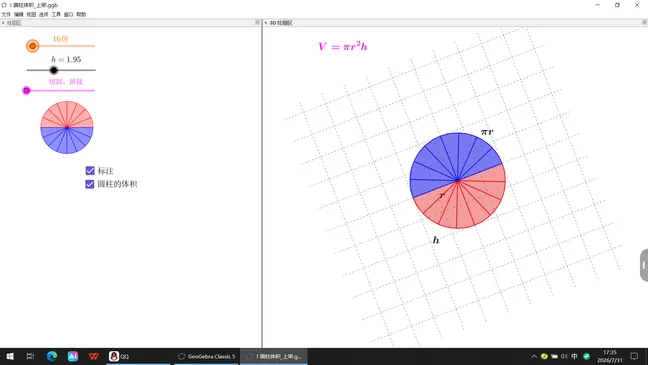
Task: Click the V = πr²h formula text
Action: 343,46
